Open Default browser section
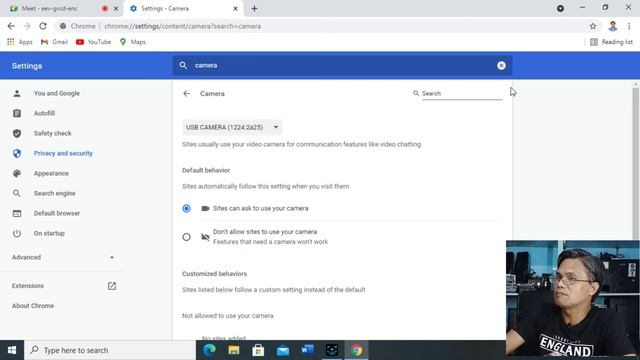This screenshot has width=640, height=360. [x=57, y=213]
